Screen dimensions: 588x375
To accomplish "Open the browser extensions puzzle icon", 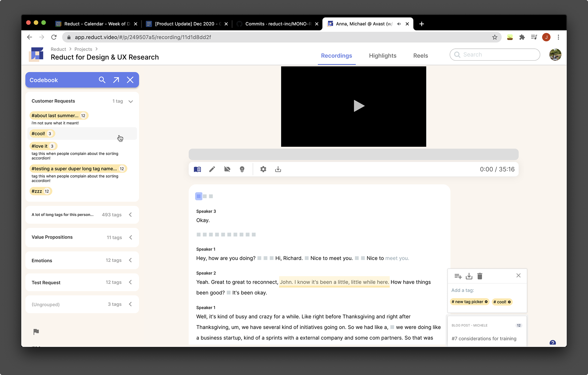I will pos(522,37).
